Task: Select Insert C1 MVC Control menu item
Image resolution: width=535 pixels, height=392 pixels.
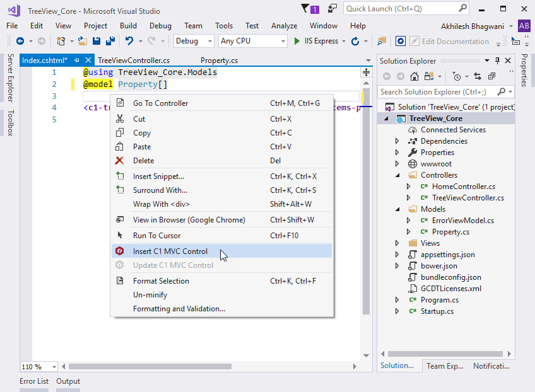Action: coord(170,251)
